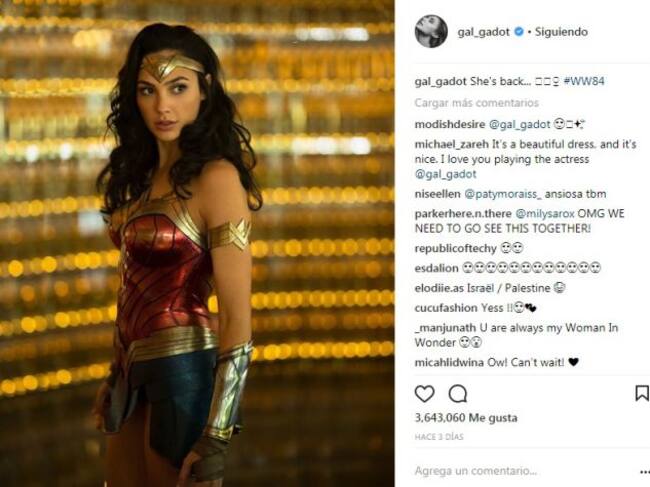
Task: Open the #WW84 hashtag link
Action: 584,81
